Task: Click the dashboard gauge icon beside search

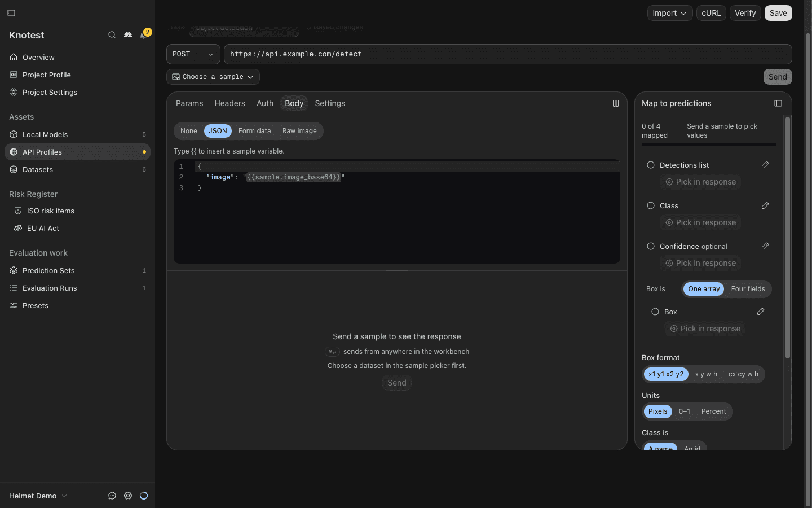Action: pos(128,35)
